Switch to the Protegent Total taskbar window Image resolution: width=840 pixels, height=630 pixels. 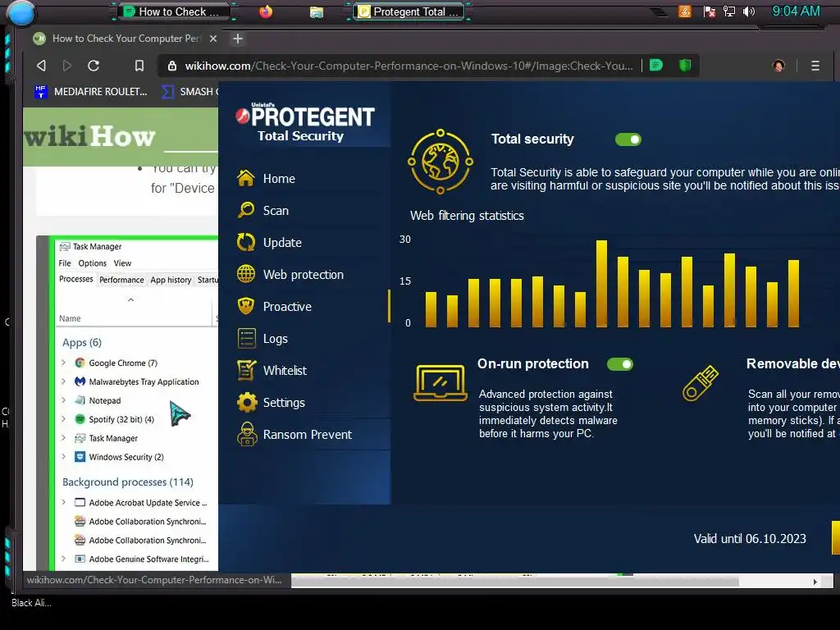409,11
